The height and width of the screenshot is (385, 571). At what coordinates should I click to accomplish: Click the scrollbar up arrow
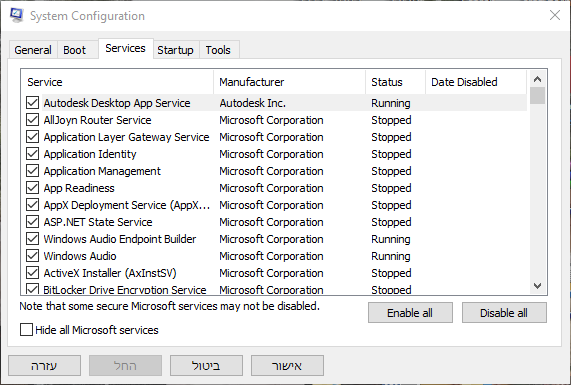tap(537, 79)
